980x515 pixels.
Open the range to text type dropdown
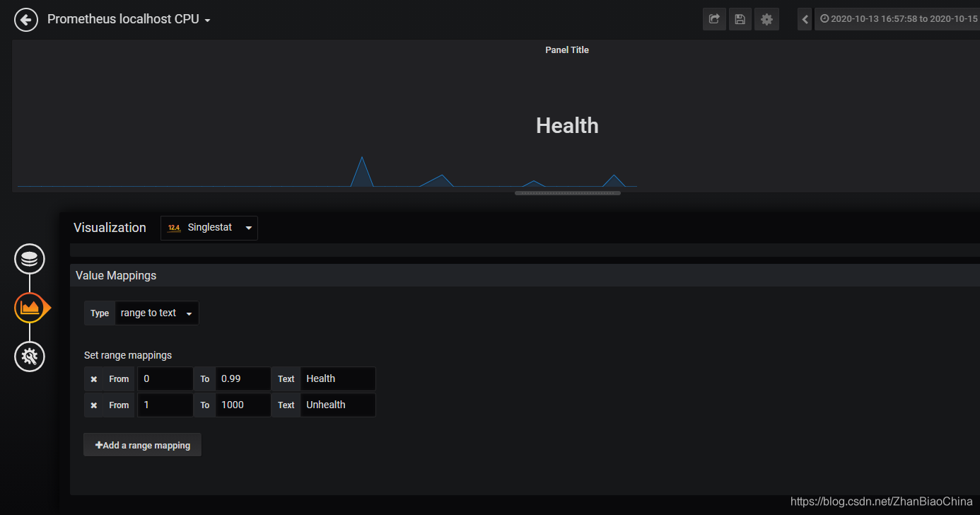point(157,313)
